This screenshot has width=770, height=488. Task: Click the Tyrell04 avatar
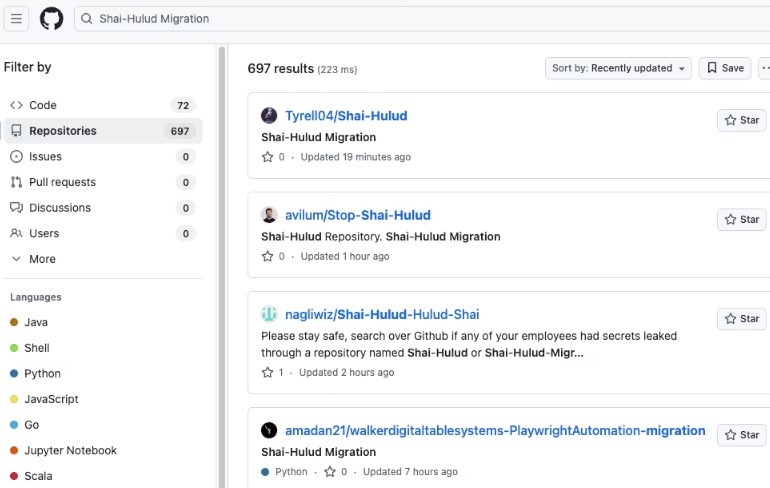269,115
